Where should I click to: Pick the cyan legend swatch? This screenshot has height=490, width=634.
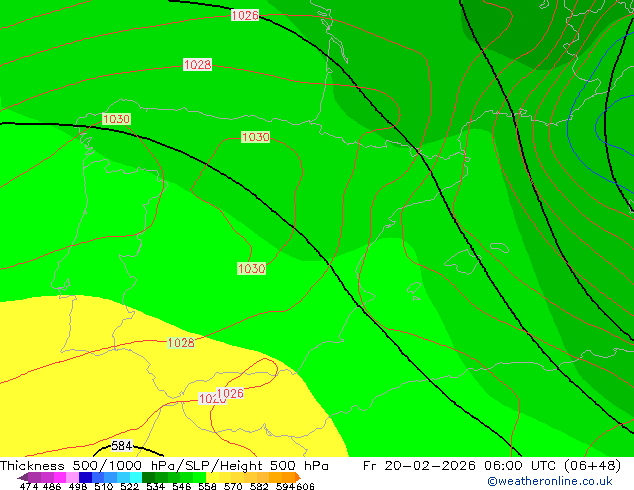136,477
